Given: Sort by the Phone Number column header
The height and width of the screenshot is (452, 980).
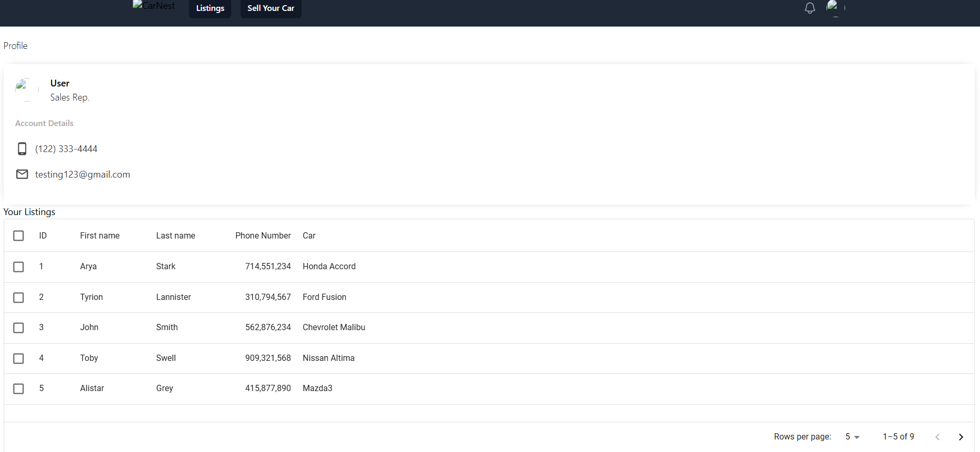Looking at the screenshot, I should pos(263,236).
